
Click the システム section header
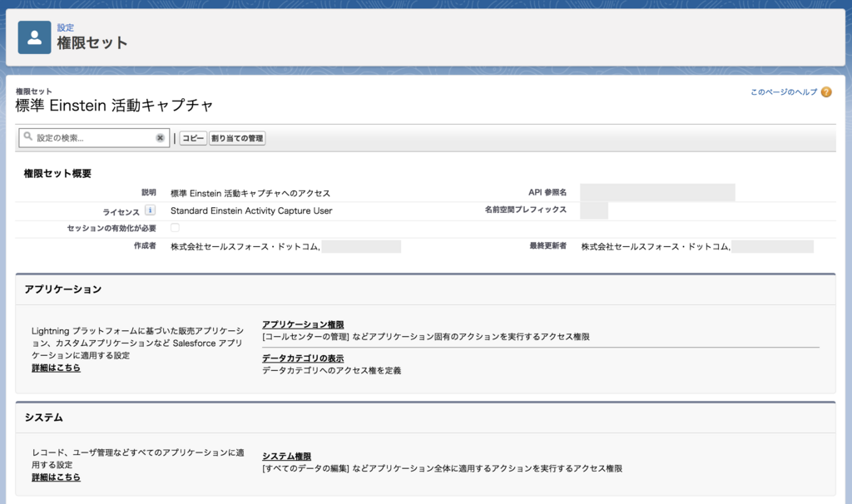coord(425,418)
